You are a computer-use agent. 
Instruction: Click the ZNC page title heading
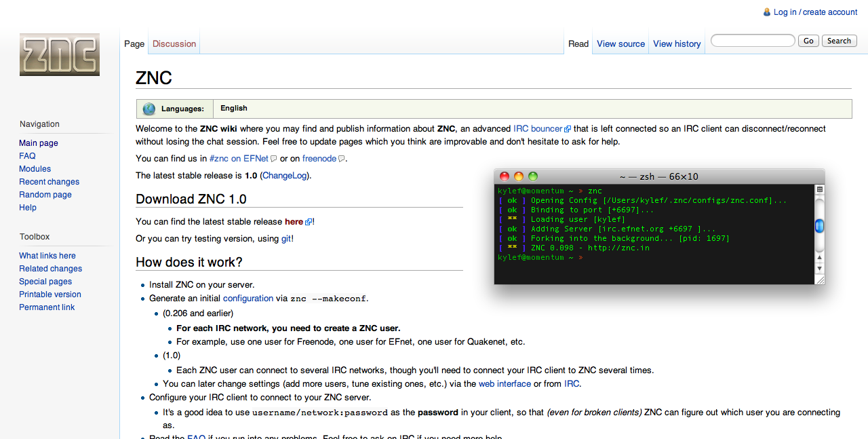click(x=154, y=77)
